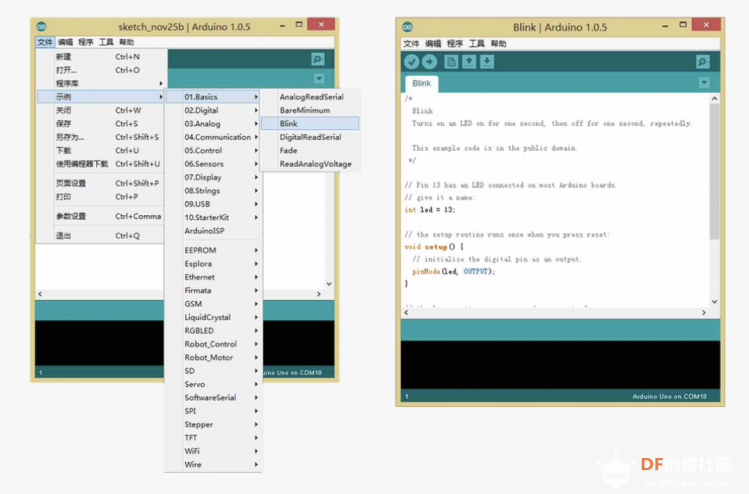Click vertical scrollbar thumb in Blink editor

(x=714, y=172)
